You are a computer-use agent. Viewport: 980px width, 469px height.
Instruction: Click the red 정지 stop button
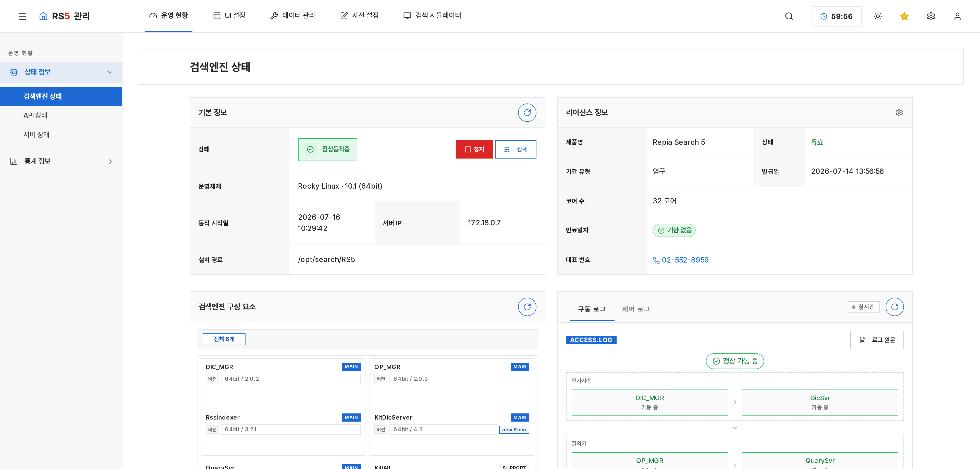(x=474, y=149)
